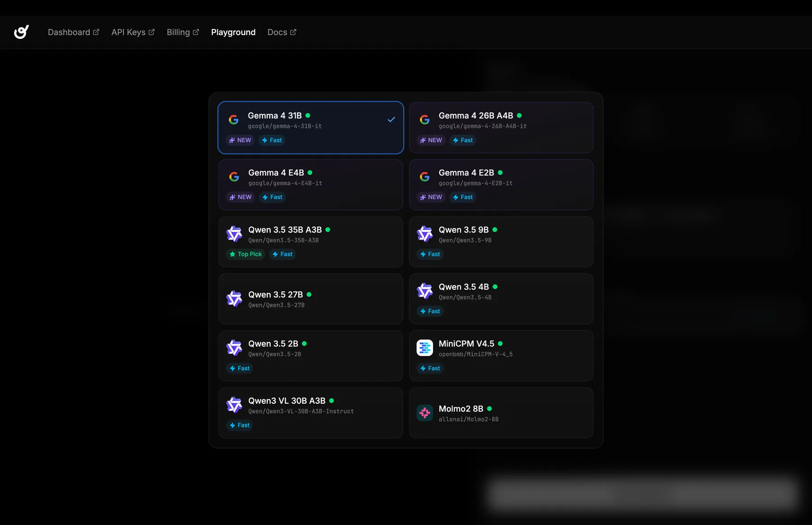Select the Gemma 4 31B model card
The height and width of the screenshot is (525, 812).
pos(311,128)
